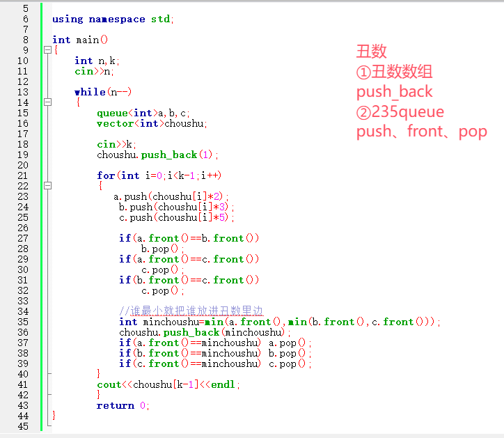Click 'if(b.front()==c.front())' condition
504x438 pixels.
pos(189,280)
